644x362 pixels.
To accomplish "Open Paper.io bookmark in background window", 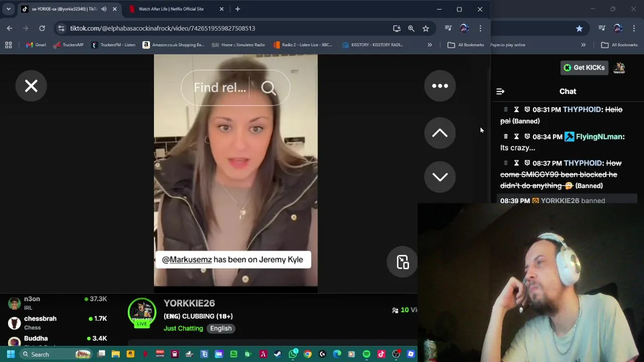I will click(x=508, y=45).
